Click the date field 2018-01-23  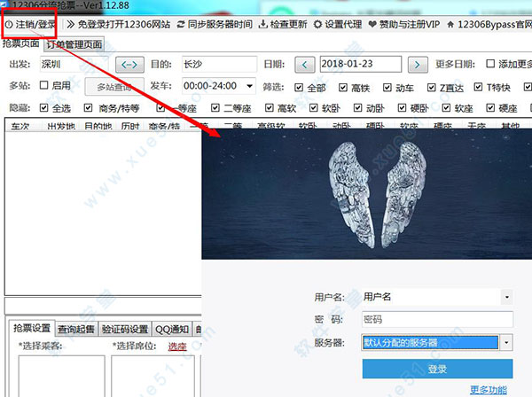(361, 64)
